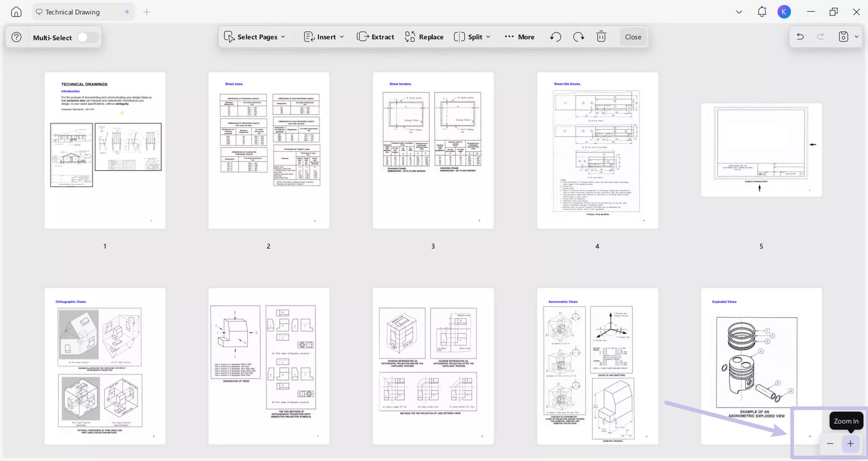The image size is (868, 461).
Task: Redo the last page action
Action: (x=821, y=37)
